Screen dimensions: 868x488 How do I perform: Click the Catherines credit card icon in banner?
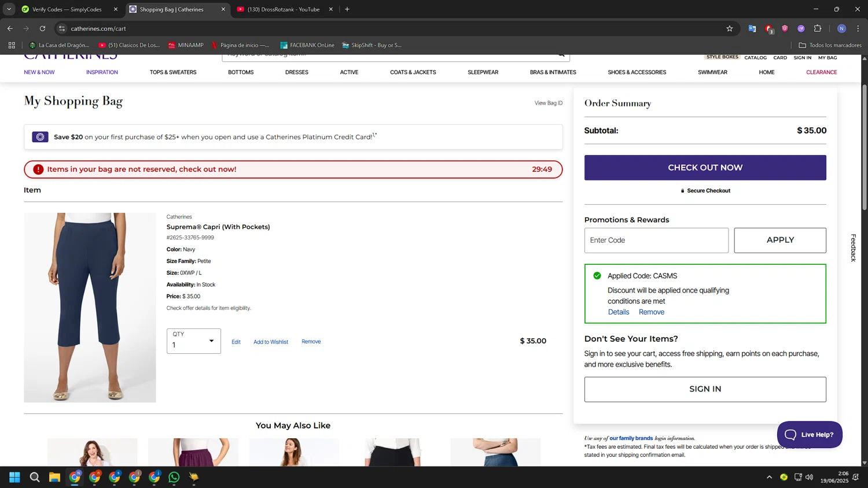(x=40, y=137)
